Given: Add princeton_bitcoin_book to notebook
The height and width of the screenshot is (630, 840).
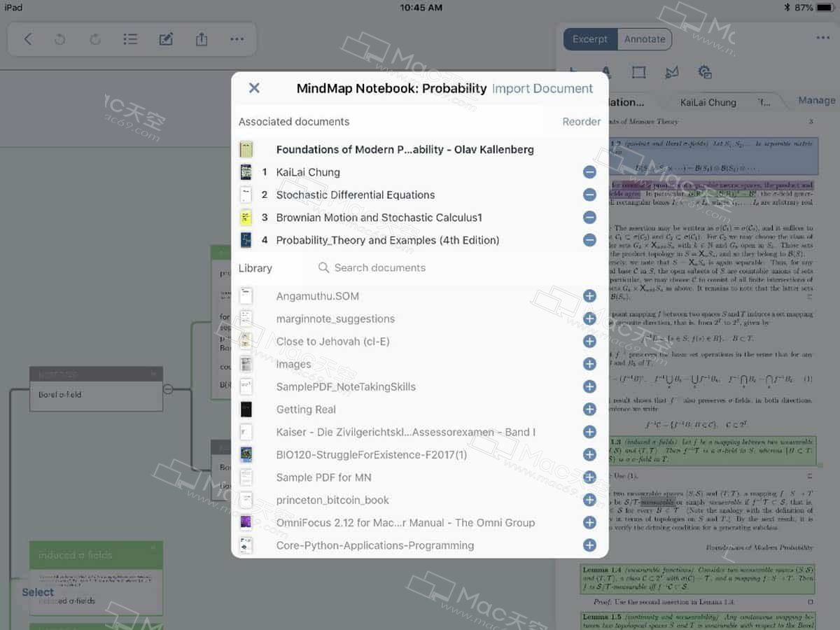Looking at the screenshot, I should (589, 500).
